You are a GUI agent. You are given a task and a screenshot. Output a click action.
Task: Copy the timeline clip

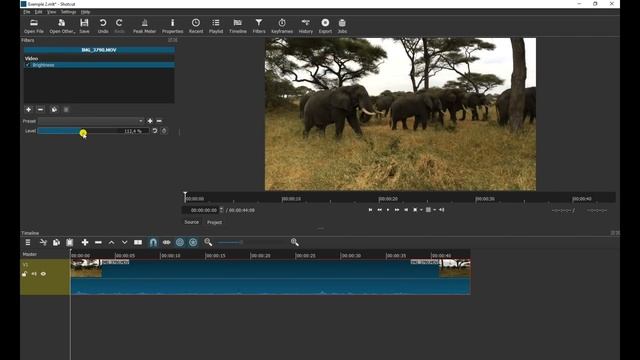click(x=56, y=242)
